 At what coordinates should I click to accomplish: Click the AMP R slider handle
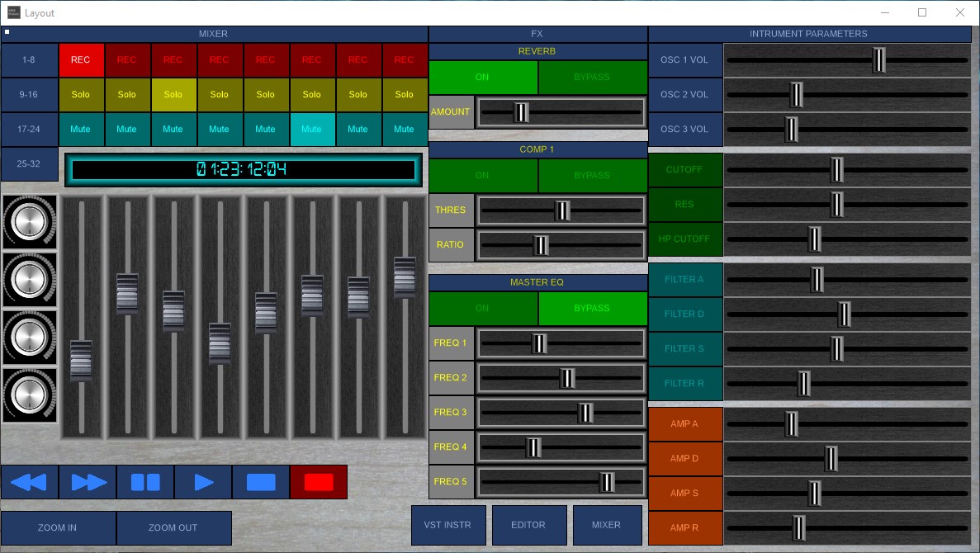[x=799, y=528]
